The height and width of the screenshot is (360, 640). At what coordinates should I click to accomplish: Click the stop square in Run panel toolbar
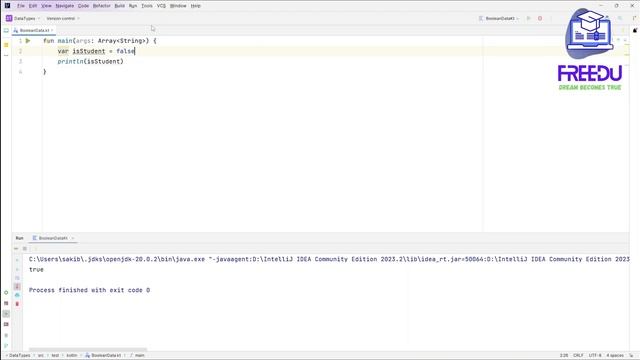pos(25,249)
